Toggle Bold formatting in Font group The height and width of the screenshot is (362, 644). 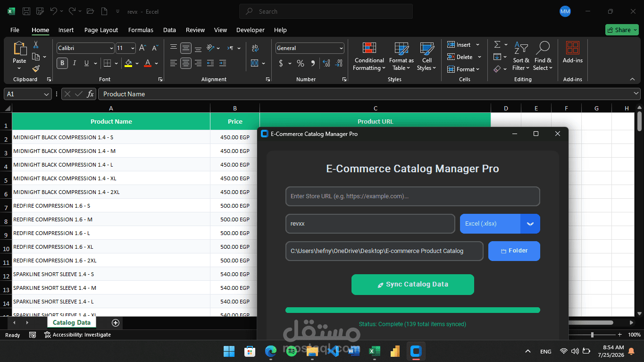tap(62, 63)
